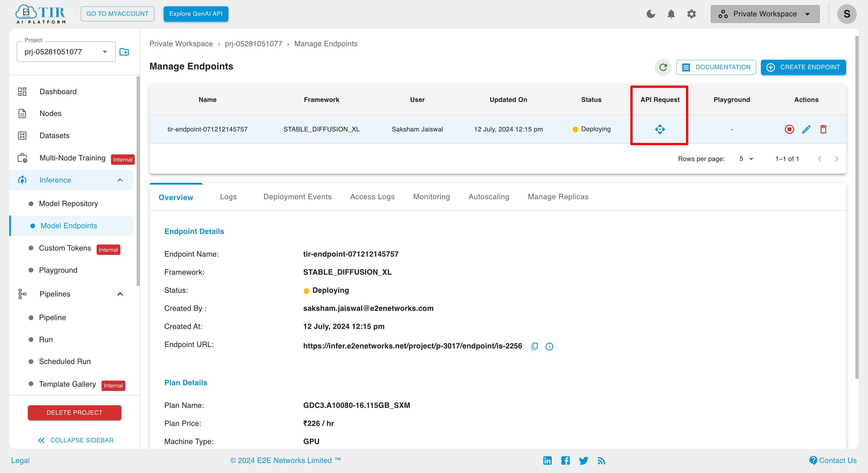Switch to the Monitoring tab
Viewport: 868px width, 473px height.
tap(431, 197)
